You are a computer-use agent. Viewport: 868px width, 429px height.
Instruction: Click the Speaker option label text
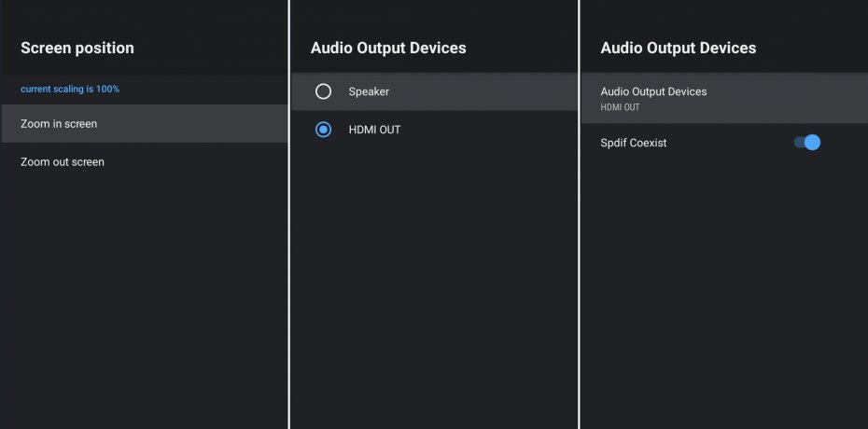pos(369,91)
